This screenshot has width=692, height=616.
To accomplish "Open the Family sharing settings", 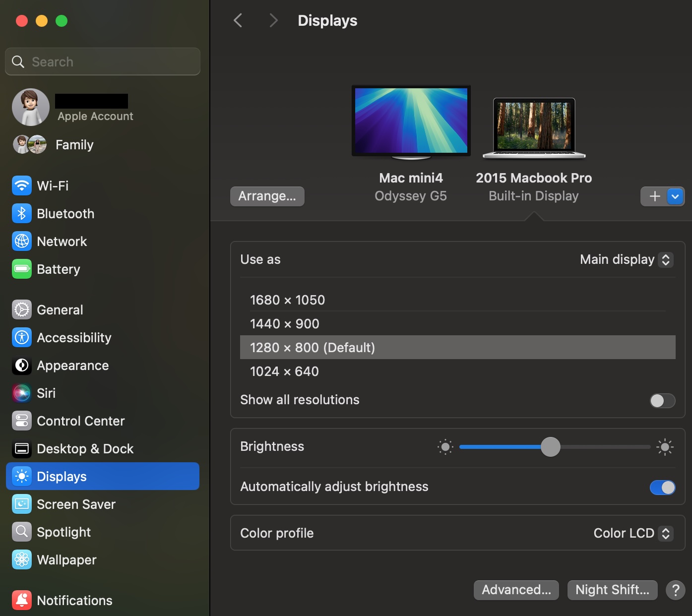I will [103, 145].
